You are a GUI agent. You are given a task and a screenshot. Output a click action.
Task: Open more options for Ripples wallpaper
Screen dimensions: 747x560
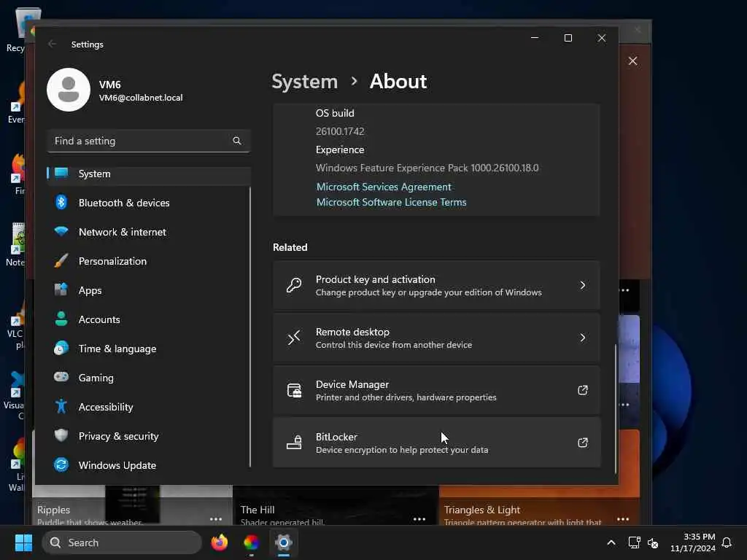tap(216, 518)
